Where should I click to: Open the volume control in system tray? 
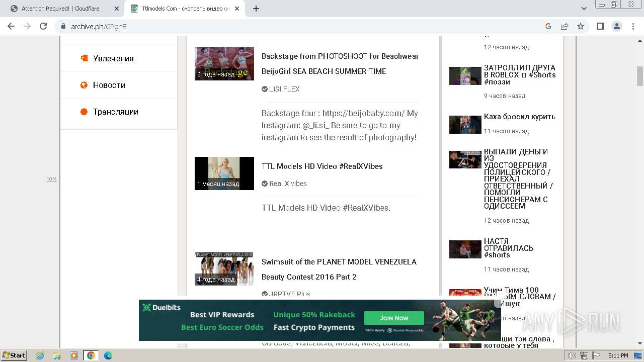click(x=572, y=355)
